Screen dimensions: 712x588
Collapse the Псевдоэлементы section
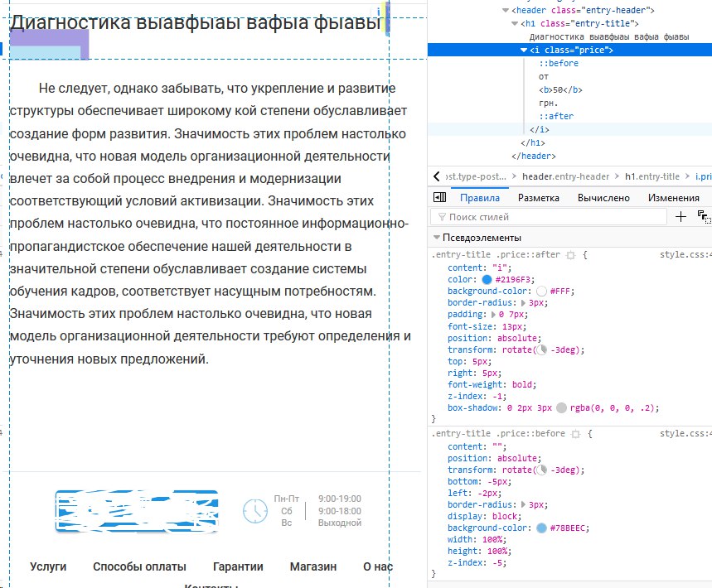[x=437, y=238]
